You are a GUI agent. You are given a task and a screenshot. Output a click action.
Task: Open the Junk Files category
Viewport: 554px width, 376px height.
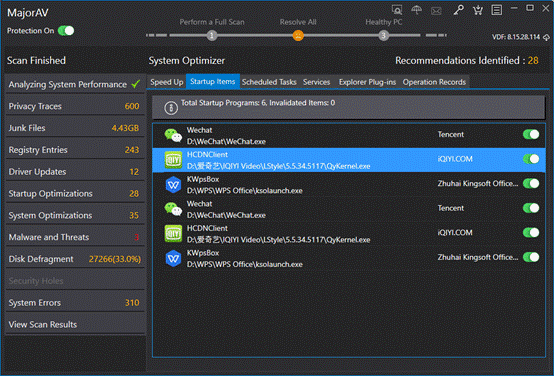click(75, 128)
